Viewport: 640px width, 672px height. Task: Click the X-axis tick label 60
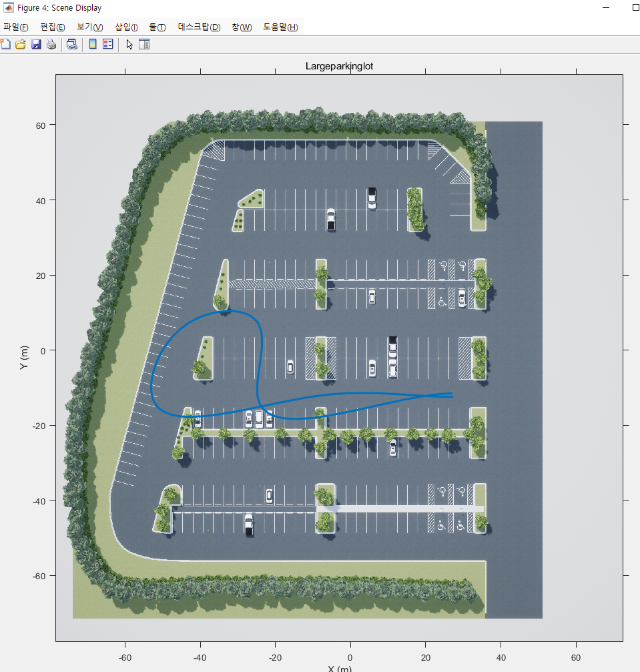click(576, 657)
